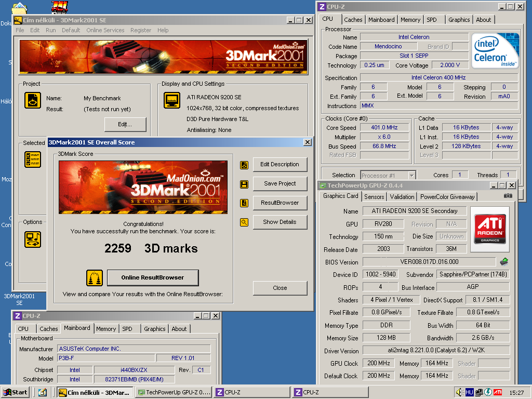Click the Show Details magnifier icon
The width and height of the screenshot is (532, 399).
[244, 222]
